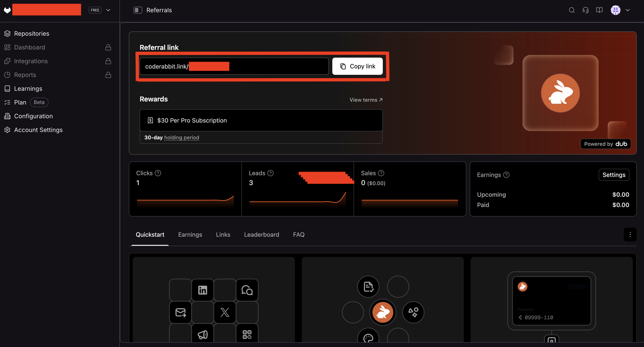The height and width of the screenshot is (347, 644).
Task: Click the email forward share icon
Action: 180,312
